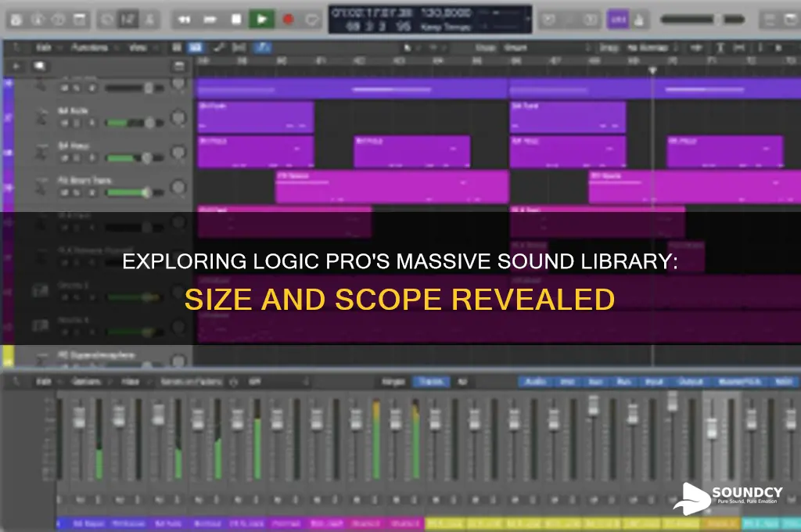Image resolution: width=801 pixels, height=532 pixels.
Task: Click the drum icon of B4 Kick track
Action: (41, 118)
